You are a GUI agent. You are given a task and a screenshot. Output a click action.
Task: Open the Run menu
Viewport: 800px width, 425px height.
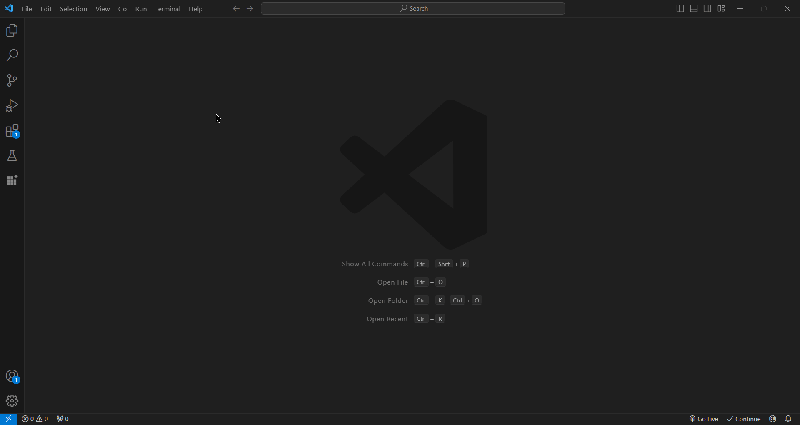141,9
